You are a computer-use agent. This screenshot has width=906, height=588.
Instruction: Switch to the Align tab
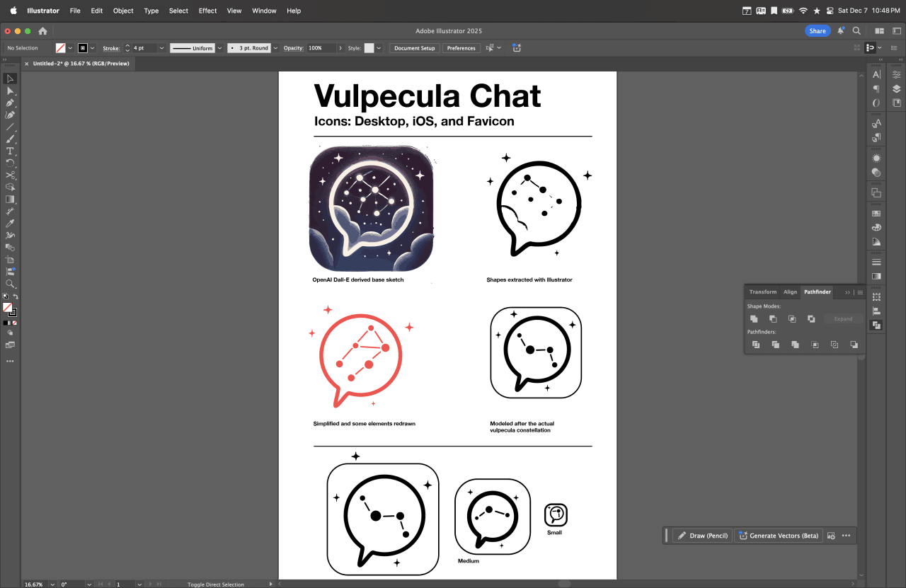click(791, 292)
